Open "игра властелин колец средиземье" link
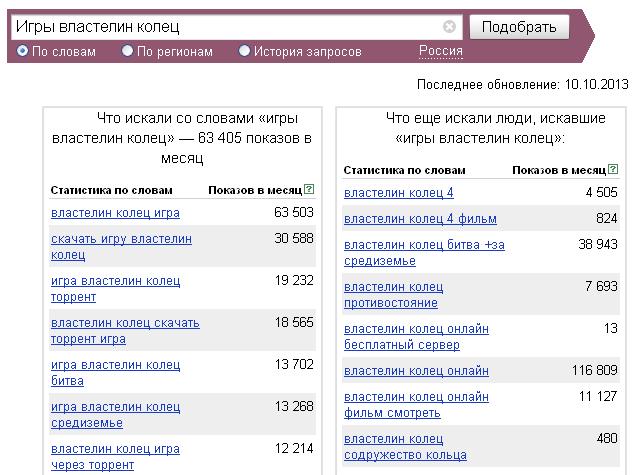Image resolution: width=637 pixels, height=475 pixels. pos(116,415)
